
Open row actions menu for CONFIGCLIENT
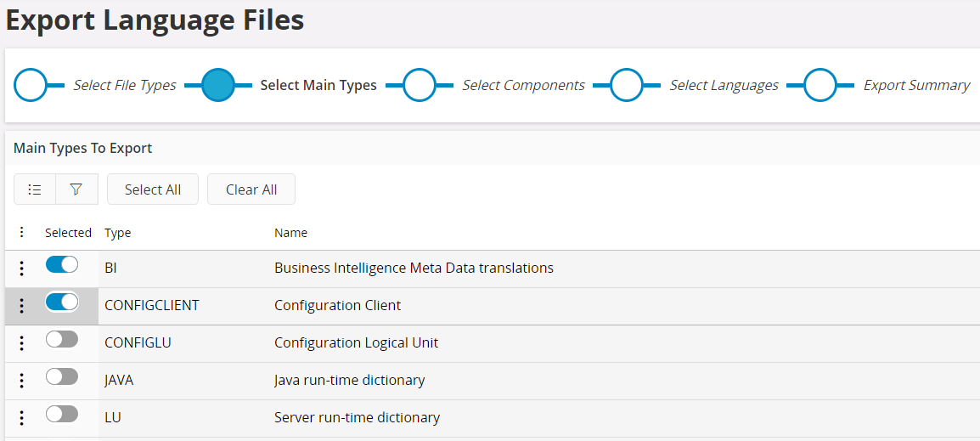pos(22,306)
